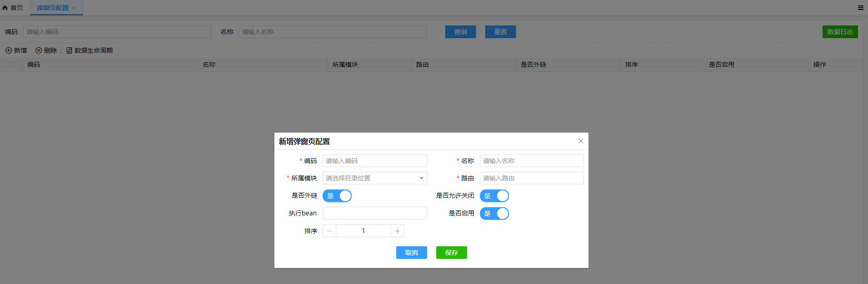Click the 新增 plus toolbar item
868x284 pixels.
pyautogui.click(x=16, y=50)
